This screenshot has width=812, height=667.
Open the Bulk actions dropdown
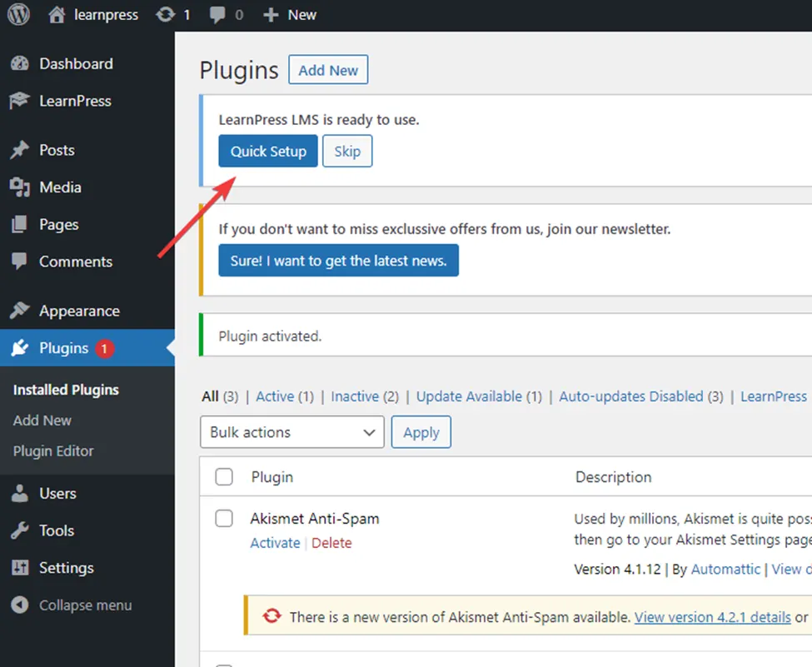(291, 431)
